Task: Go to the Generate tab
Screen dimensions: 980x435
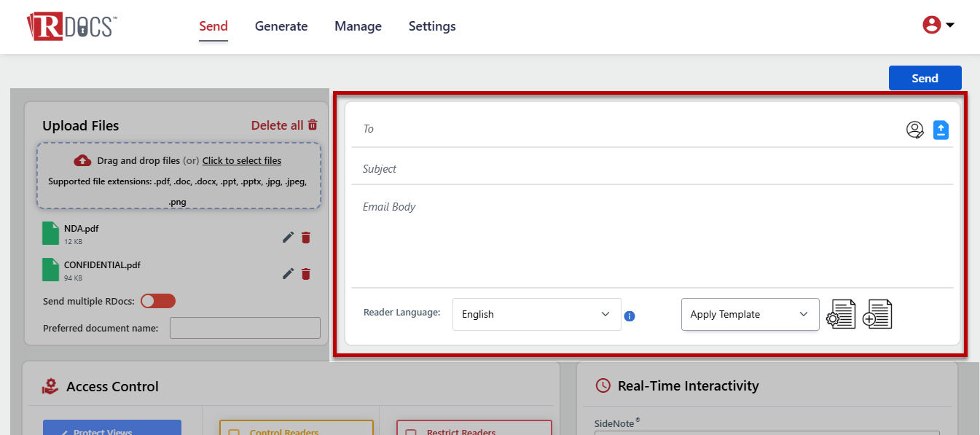Action: (x=281, y=26)
